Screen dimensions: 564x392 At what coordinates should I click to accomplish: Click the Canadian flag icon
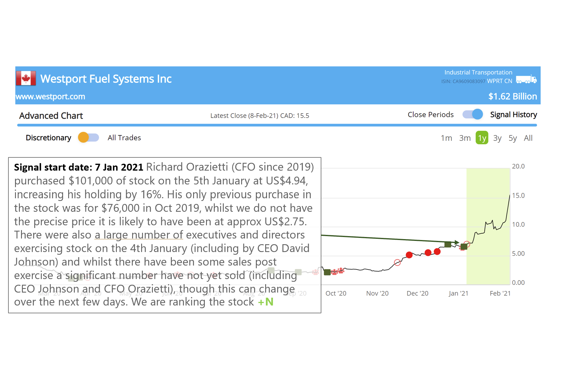click(26, 78)
